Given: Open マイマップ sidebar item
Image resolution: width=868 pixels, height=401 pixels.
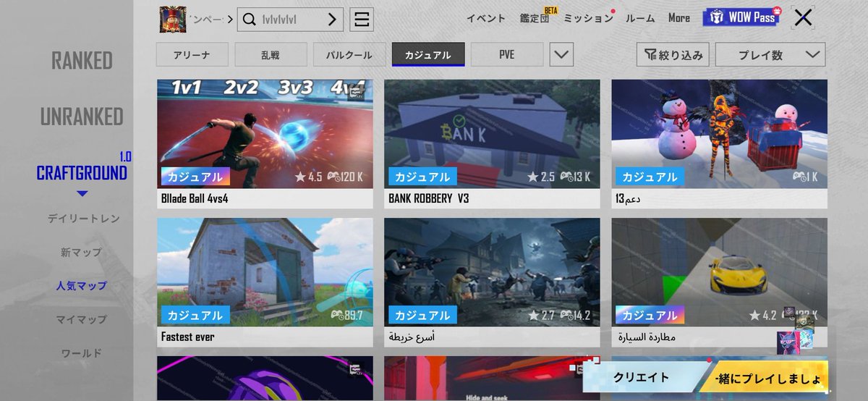Looking at the screenshot, I should [81, 319].
